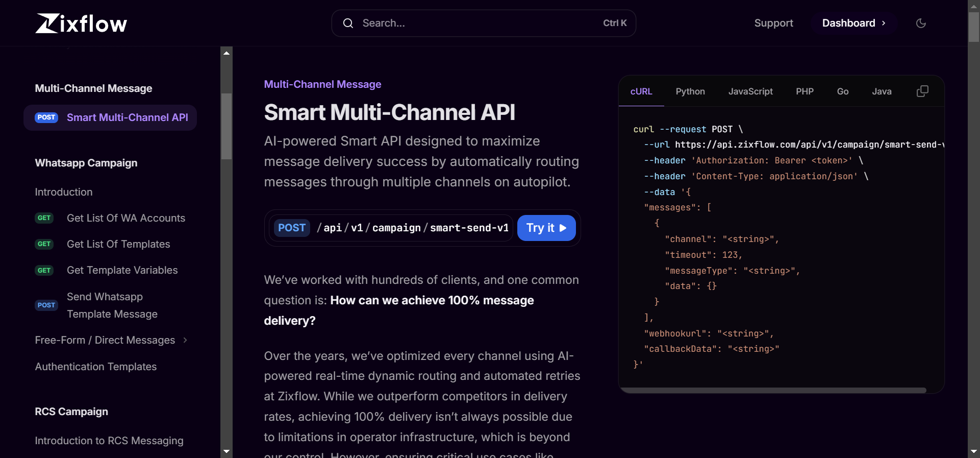The width and height of the screenshot is (980, 458).
Task: Click the page scrollbar down arrow
Action: point(974,452)
